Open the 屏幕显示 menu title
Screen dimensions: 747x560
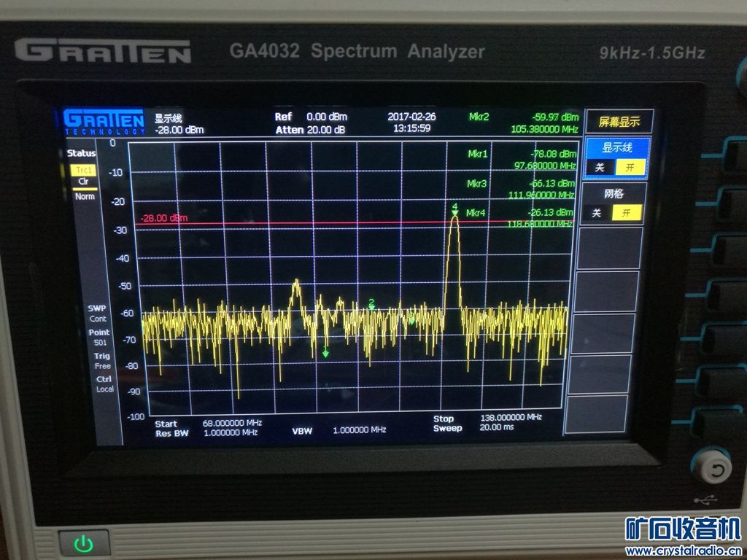point(619,122)
